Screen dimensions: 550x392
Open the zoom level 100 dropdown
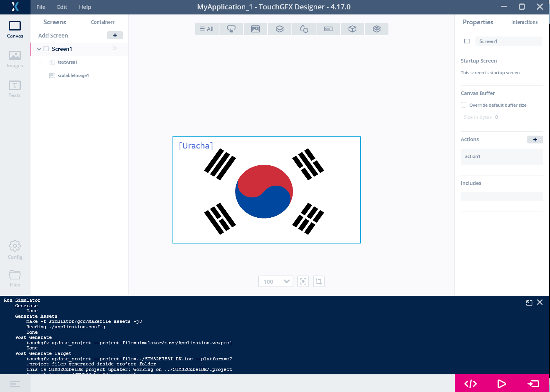pos(276,281)
